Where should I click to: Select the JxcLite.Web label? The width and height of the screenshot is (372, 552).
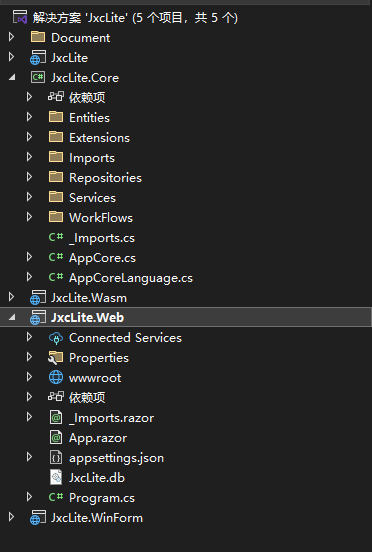coord(87,318)
